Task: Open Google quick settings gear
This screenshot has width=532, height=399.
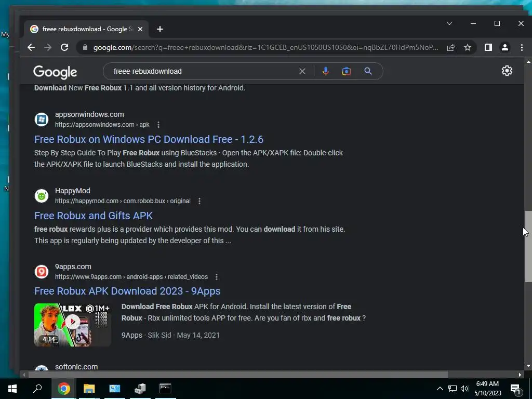Action: tap(507, 71)
